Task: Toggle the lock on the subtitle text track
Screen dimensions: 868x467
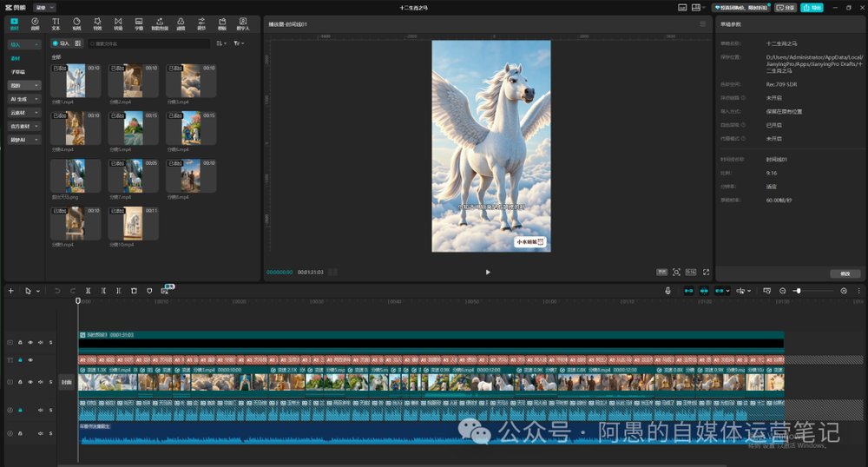Action: click(x=21, y=359)
